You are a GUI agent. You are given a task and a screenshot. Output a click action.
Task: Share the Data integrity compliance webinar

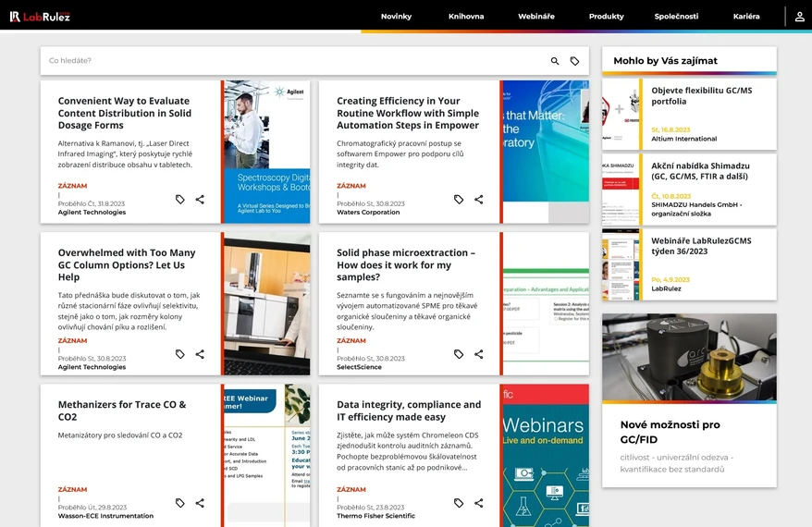click(478, 503)
